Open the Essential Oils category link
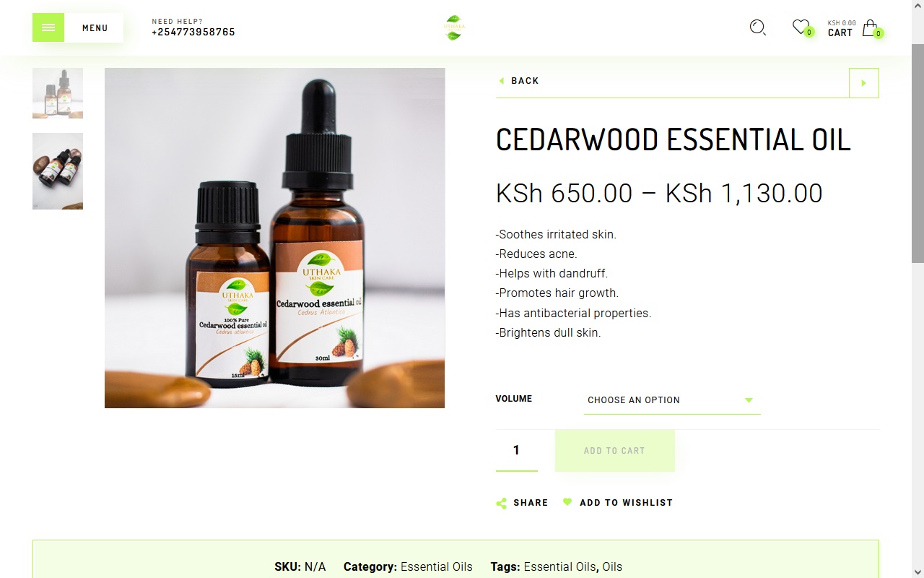 437,566
